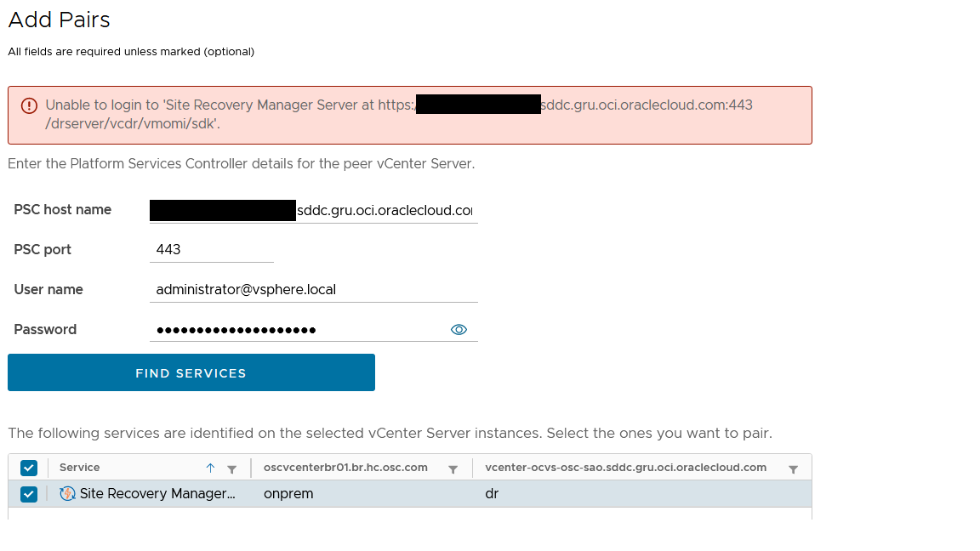Click the 'Enter the Platform Services Controller details' text
The width and height of the screenshot is (980, 551).
coord(242,163)
